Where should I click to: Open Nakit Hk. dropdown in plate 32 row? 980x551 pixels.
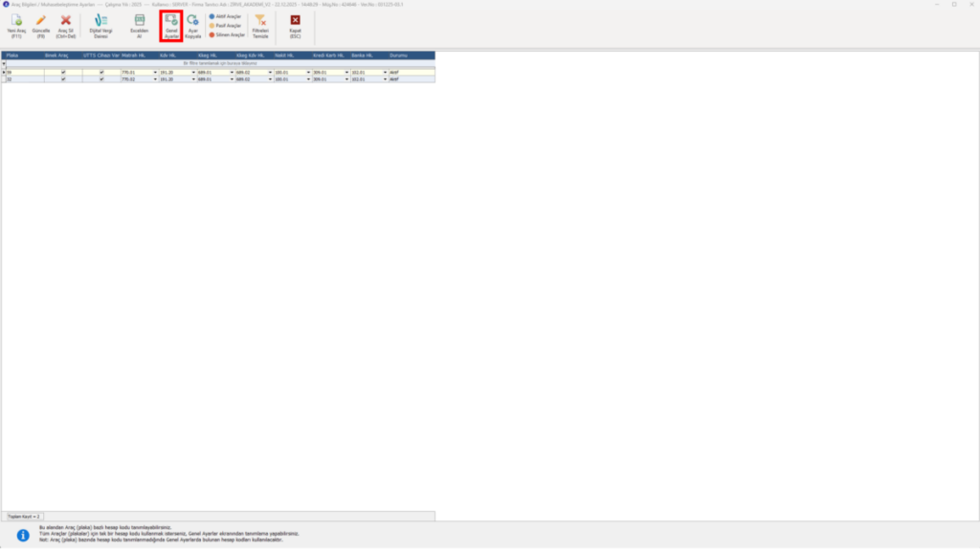click(x=308, y=79)
